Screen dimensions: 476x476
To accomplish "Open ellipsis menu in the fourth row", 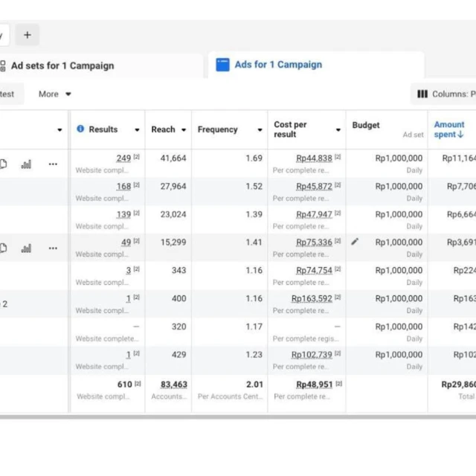I will (x=53, y=248).
